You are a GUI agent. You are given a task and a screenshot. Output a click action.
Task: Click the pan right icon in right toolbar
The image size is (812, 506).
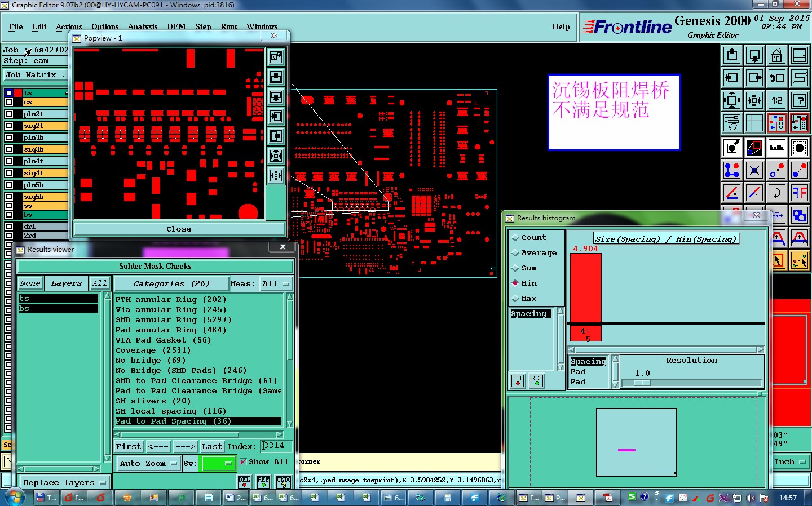[x=754, y=78]
